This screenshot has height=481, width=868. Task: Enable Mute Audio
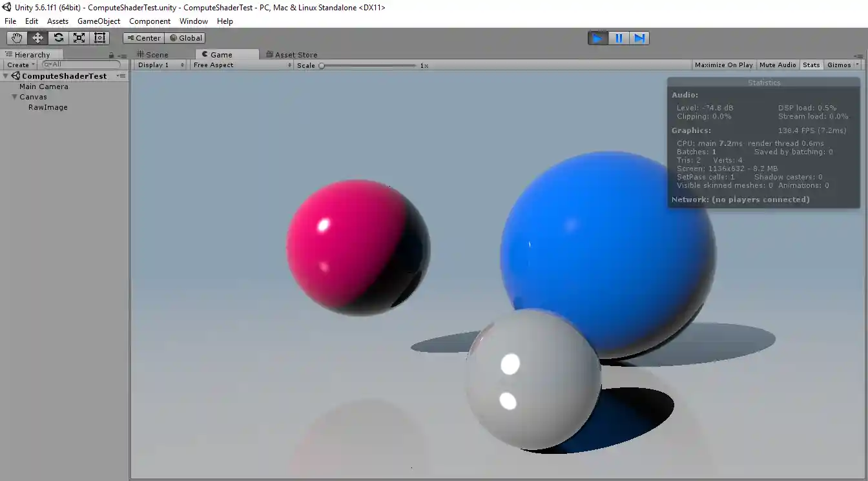pos(778,65)
